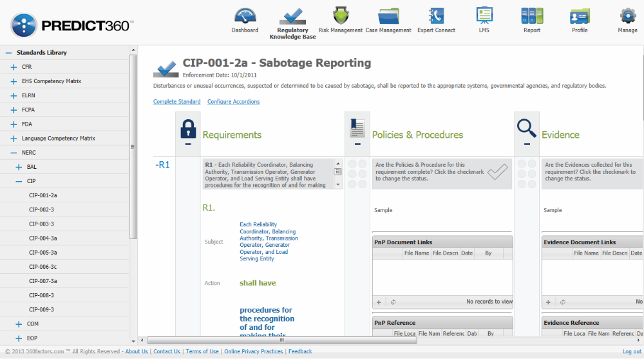Open the Feedback link
The width and height of the screenshot is (644, 359).
[300, 352]
